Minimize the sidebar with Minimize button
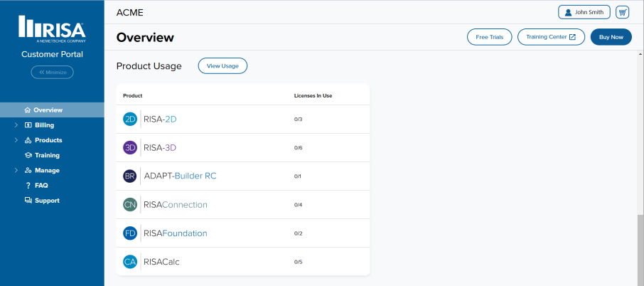 point(52,73)
